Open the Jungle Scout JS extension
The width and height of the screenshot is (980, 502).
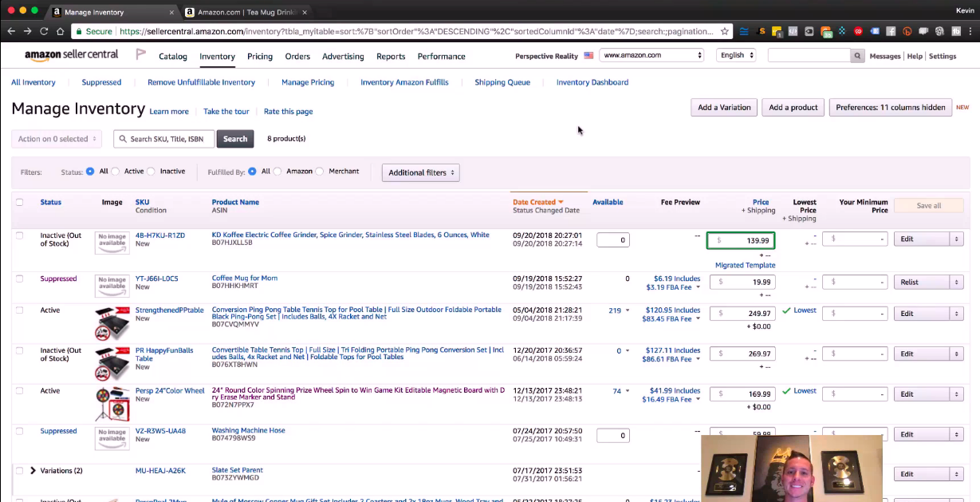coord(762,31)
